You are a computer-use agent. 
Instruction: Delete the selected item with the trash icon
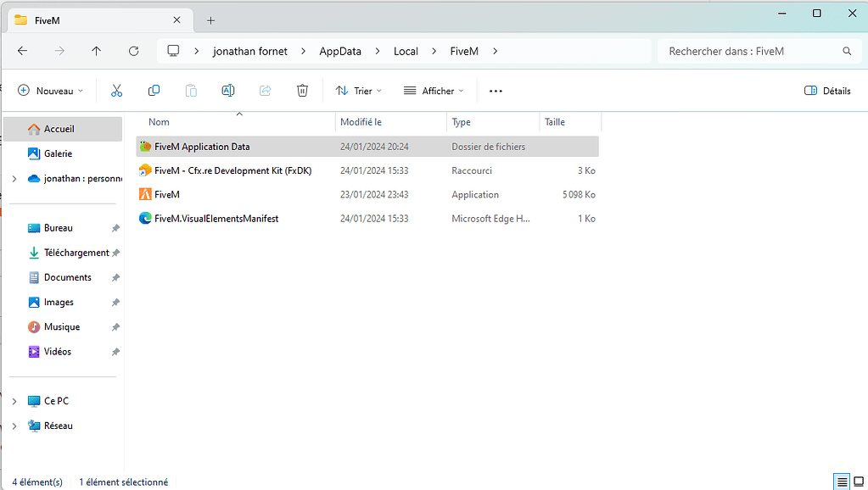[302, 91]
